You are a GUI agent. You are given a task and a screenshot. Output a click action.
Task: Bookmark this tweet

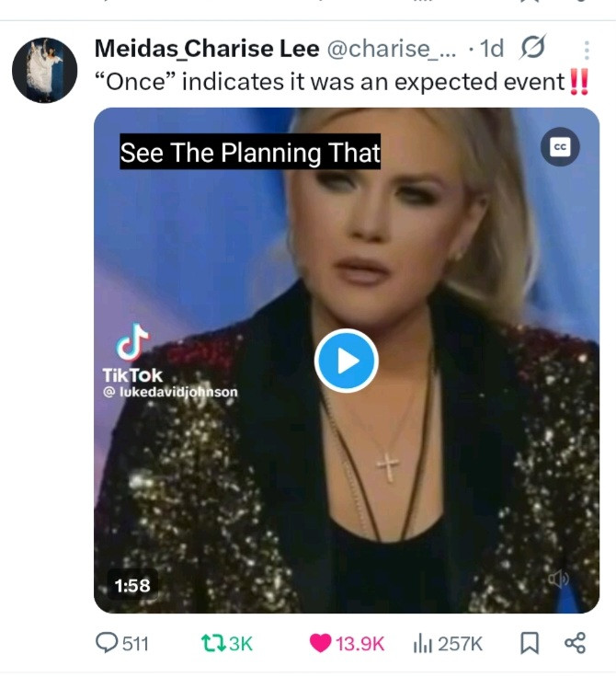tap(530, 643)
